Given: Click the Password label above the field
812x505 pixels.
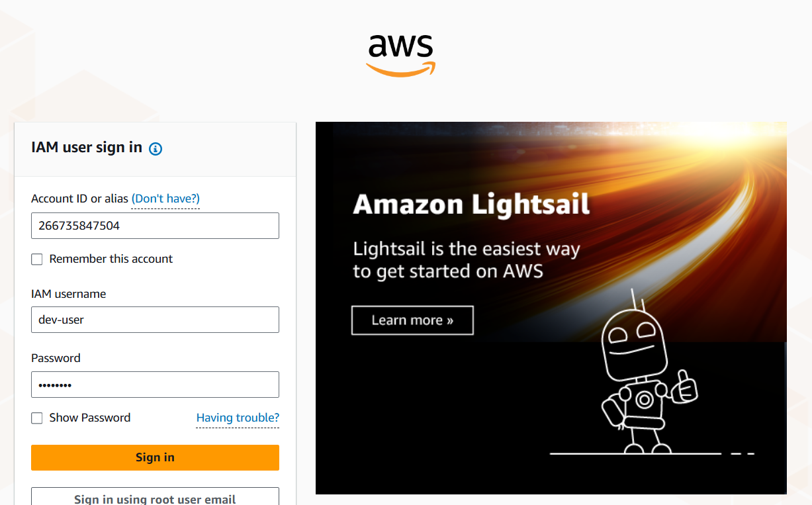Looking at the screenshot, I should point(56,358).
